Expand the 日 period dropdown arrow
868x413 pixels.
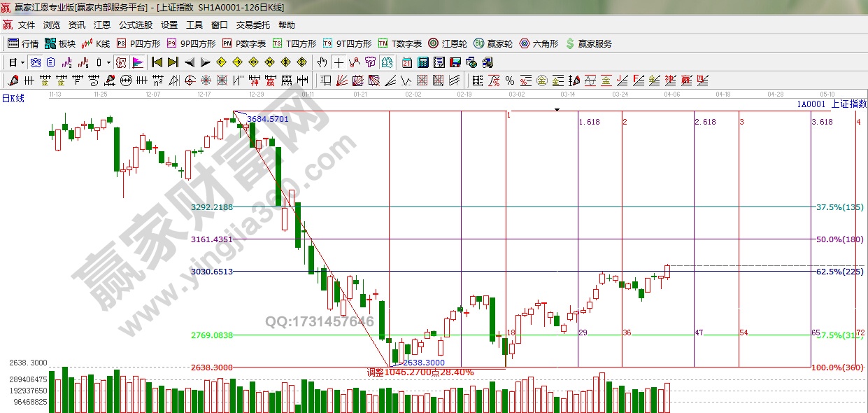pyautogui.click(x=22, y=62)
